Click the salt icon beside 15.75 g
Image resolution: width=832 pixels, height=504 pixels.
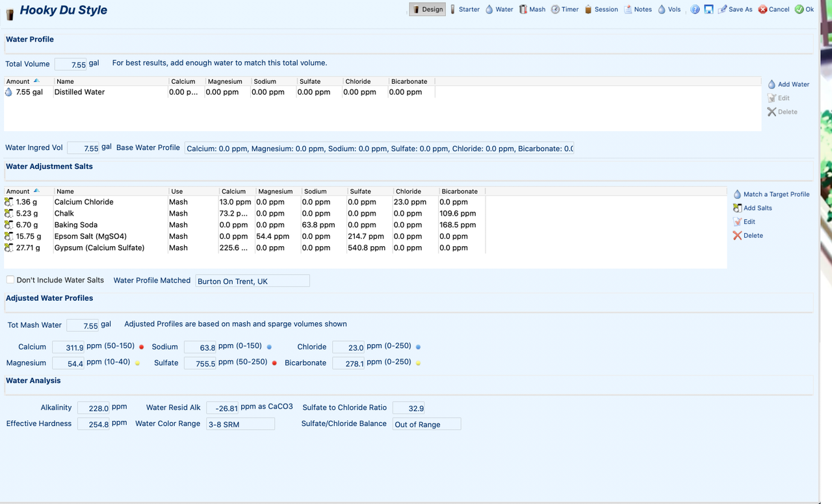click(x=9, y=236)
